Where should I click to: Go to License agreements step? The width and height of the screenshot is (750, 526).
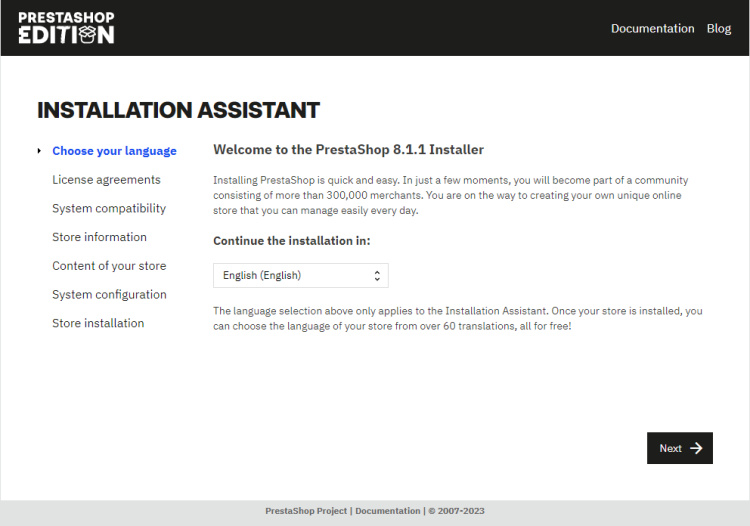(106, 180)
